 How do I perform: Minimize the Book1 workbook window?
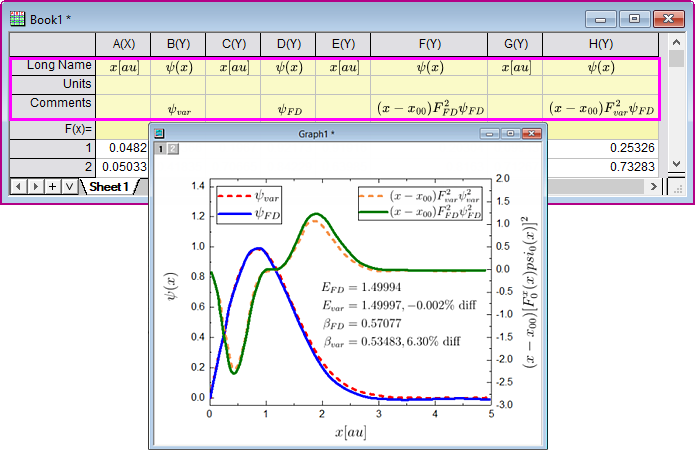point(601,18)
